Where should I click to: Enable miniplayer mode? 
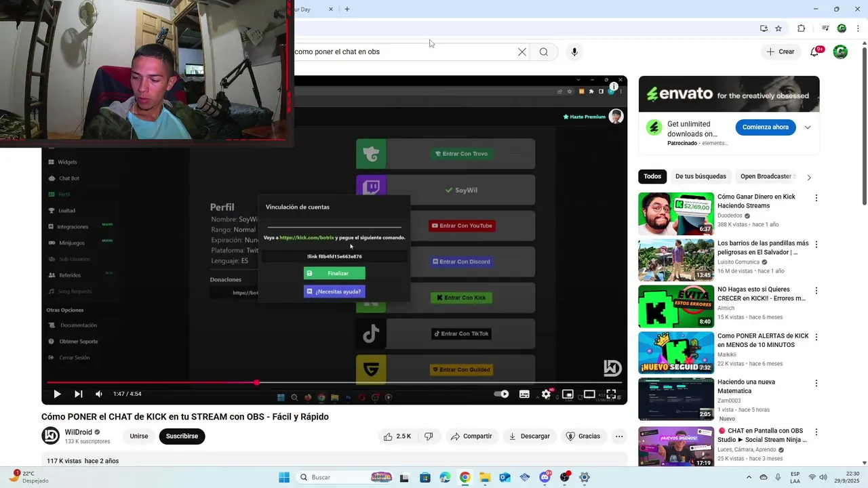point(568,394)
